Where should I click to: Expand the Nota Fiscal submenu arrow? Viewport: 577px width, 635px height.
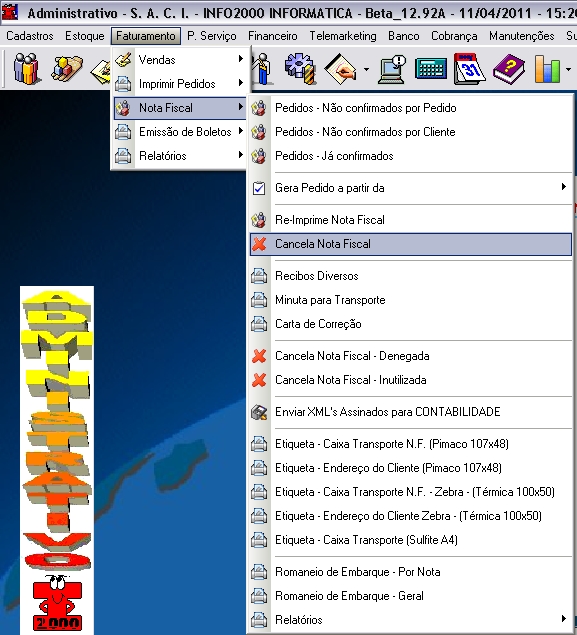tap(241, 107)
